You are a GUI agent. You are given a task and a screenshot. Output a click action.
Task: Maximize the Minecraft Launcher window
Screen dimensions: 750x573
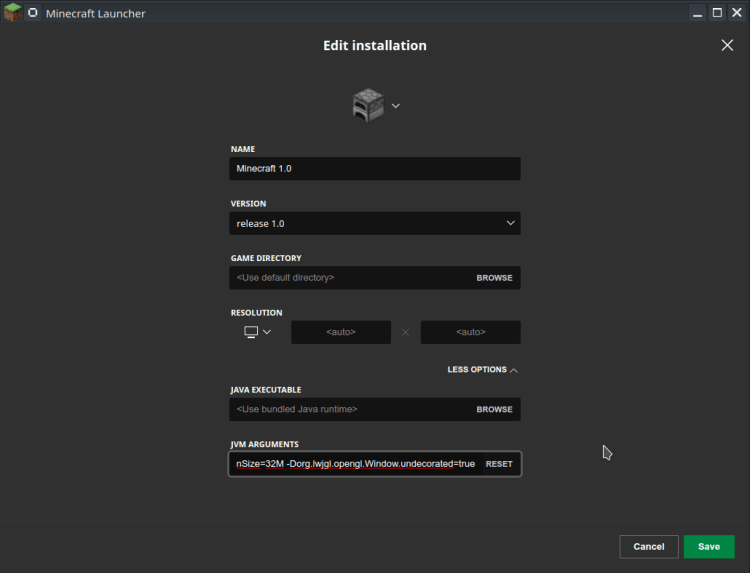click(717, 13)
